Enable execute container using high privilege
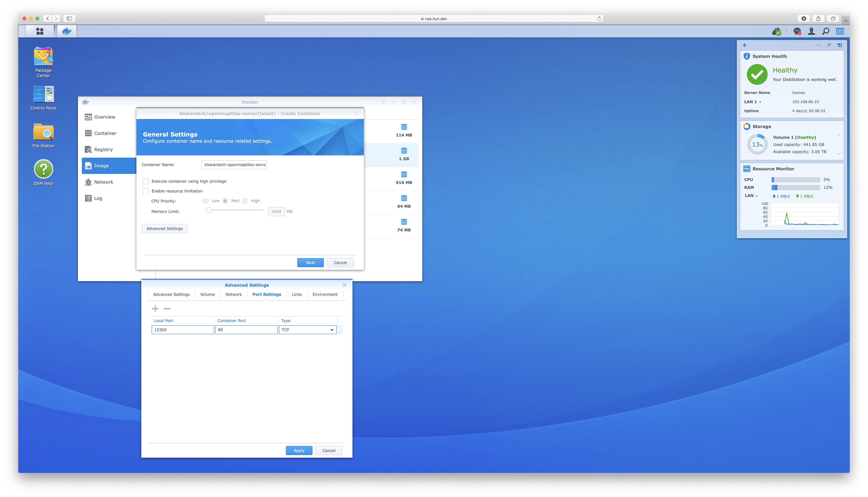The width and height of the screenshot is (868, 497). 146,181
